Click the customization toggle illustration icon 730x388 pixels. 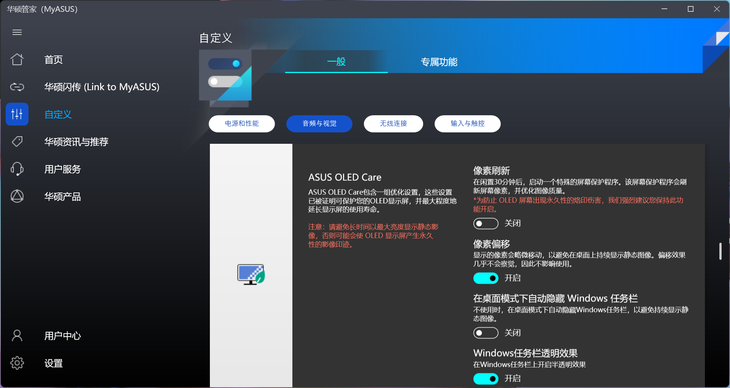click(225, 75)
